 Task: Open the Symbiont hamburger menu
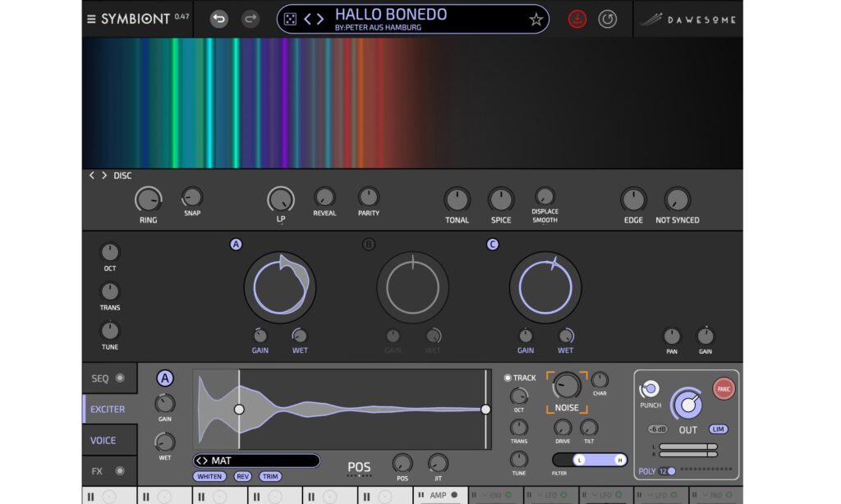click(x=91, y=19)
